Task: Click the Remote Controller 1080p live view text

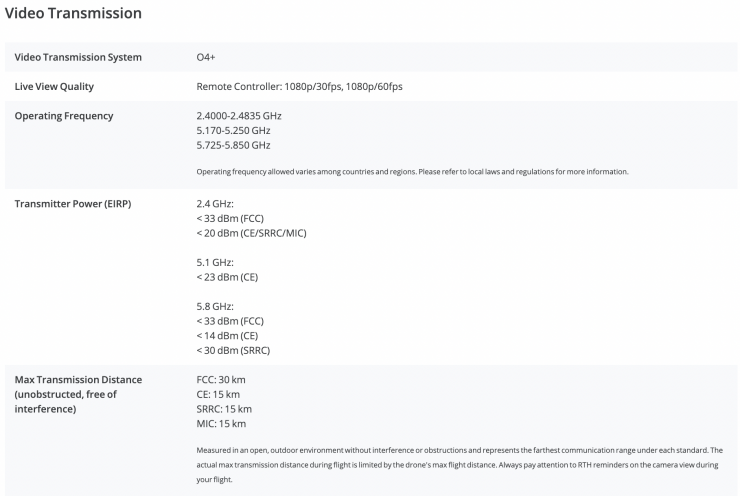Action: point(299,86)
